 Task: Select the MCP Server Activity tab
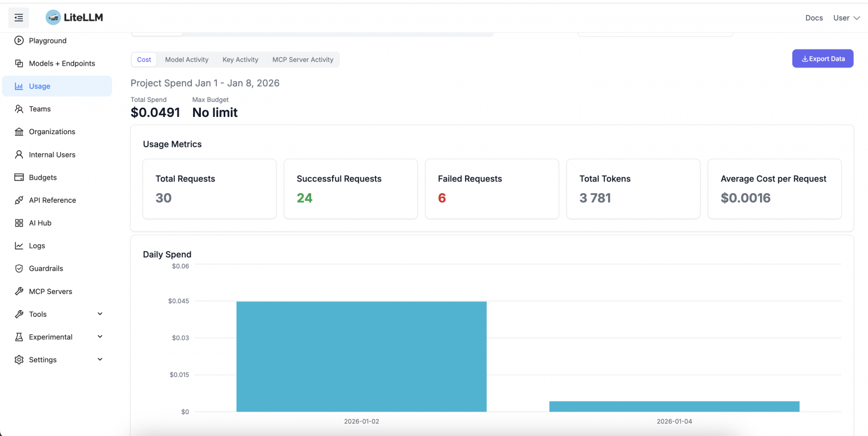pos(303,60)
